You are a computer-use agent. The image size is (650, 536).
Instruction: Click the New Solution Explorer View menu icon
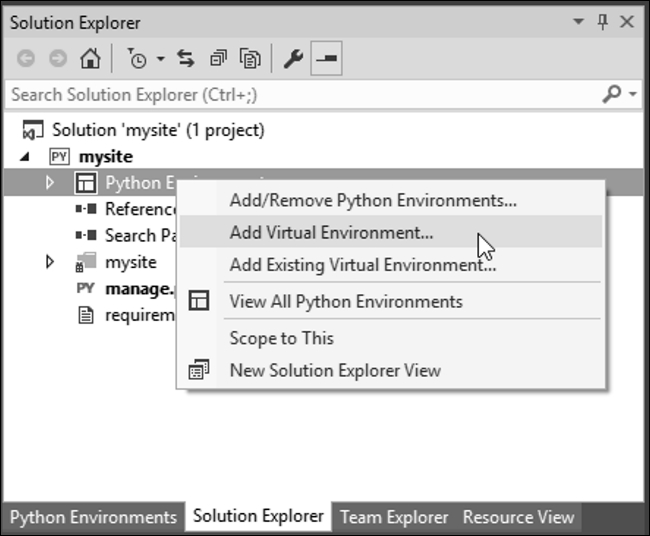[x=199, y=369]
